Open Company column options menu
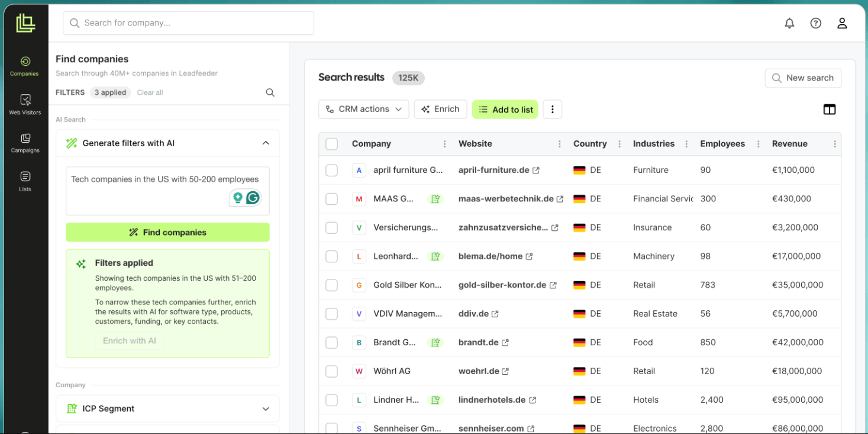The width and height of the screenshot is (868, 434). [x=444, y=144]
